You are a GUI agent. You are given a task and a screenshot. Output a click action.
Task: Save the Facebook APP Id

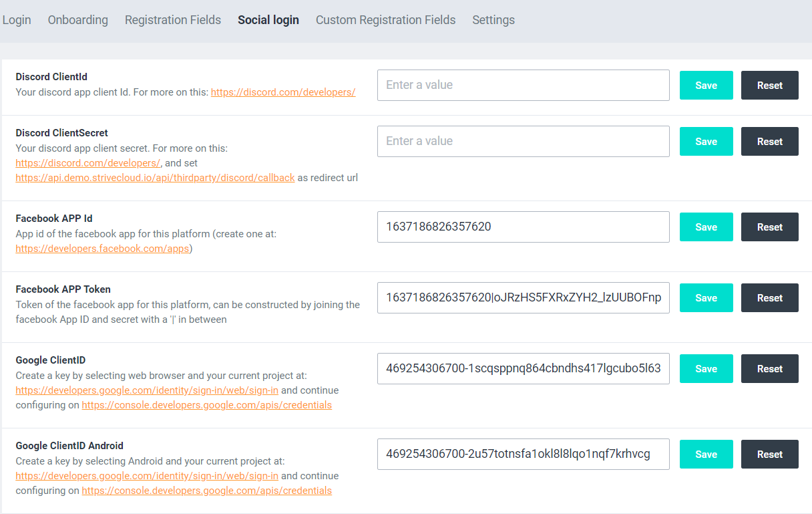point(706,227)
